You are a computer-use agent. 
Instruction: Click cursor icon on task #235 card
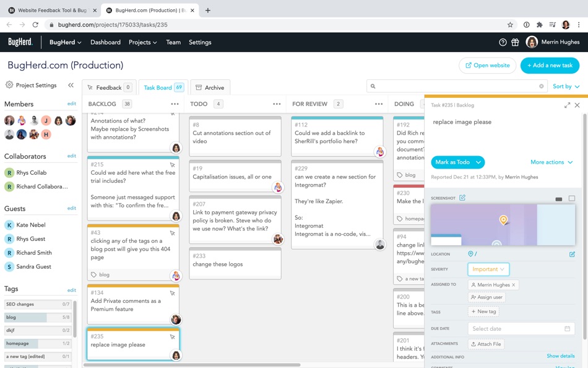click(173, 337)
